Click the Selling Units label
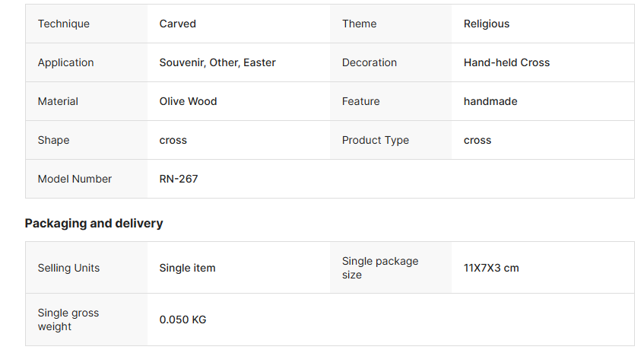The width and height of the screenshot is (644, 353). point(68,268)
